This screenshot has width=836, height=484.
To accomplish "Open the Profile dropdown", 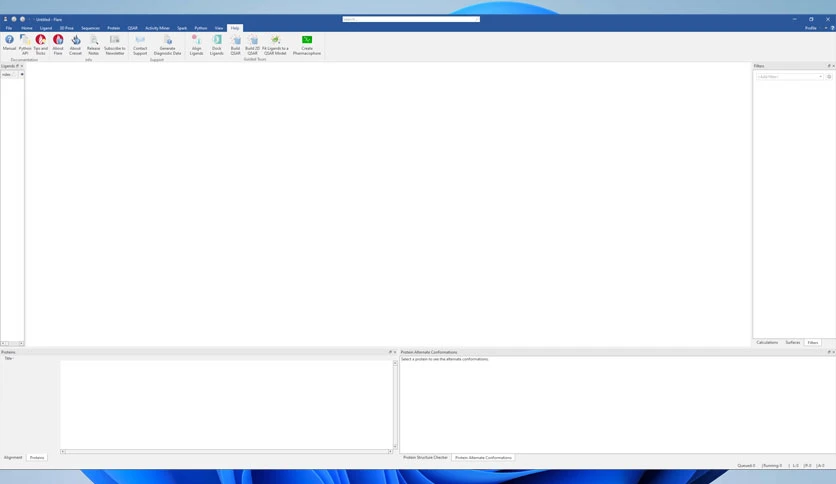I will (813, 28).
